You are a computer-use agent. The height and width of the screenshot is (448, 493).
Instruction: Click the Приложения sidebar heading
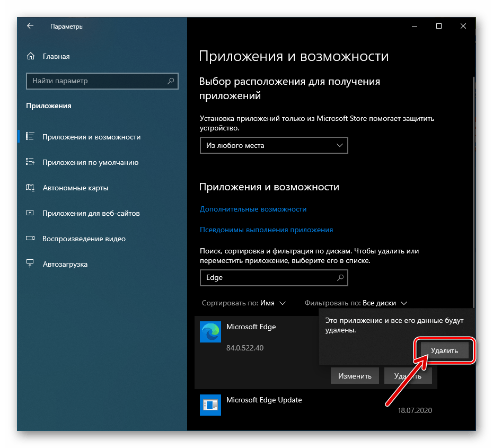48,106
